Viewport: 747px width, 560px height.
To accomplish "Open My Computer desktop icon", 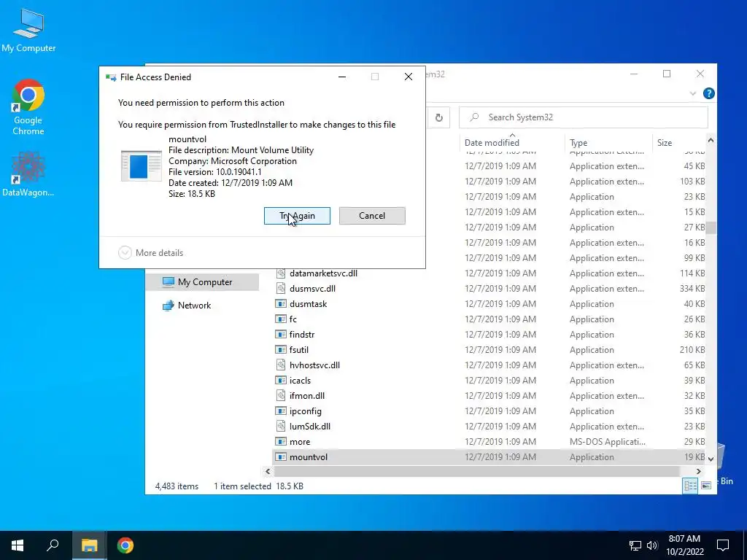I will 28,31.
